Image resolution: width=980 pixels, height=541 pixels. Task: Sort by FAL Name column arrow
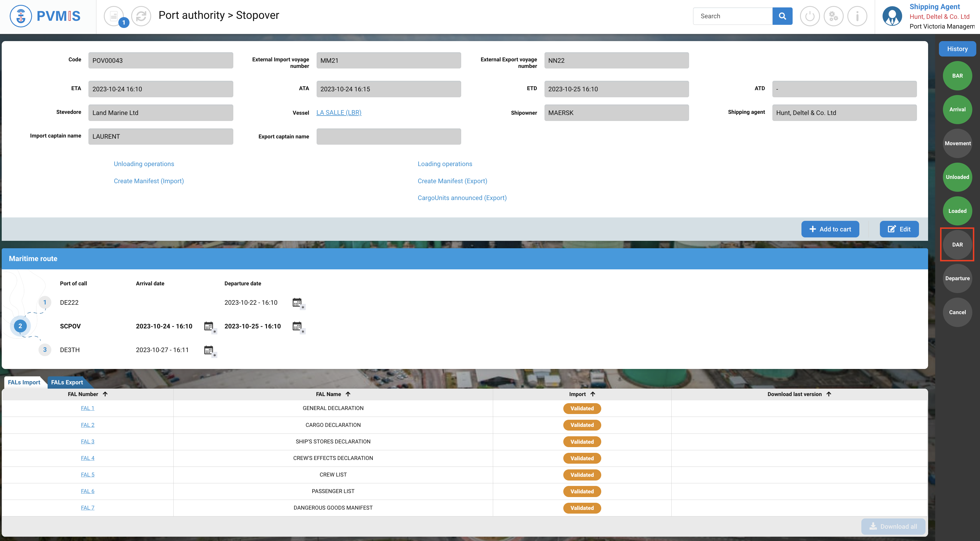[348, 394]
